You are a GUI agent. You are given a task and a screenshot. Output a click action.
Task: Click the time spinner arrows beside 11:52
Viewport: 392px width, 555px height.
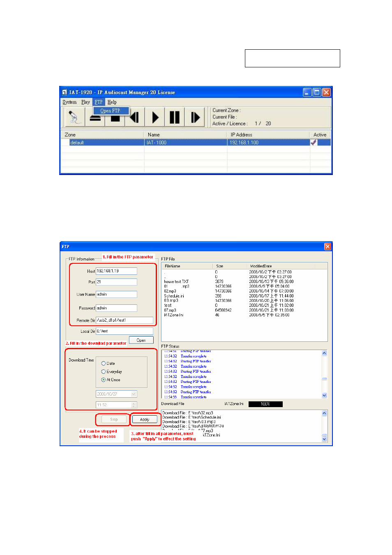[x=134, y=405]
